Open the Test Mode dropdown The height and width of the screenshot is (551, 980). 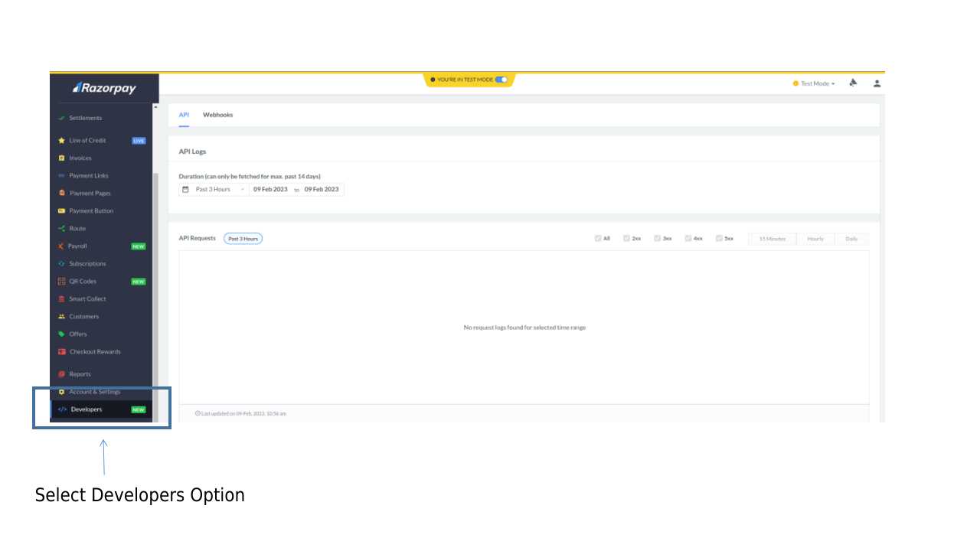[814, 83]
